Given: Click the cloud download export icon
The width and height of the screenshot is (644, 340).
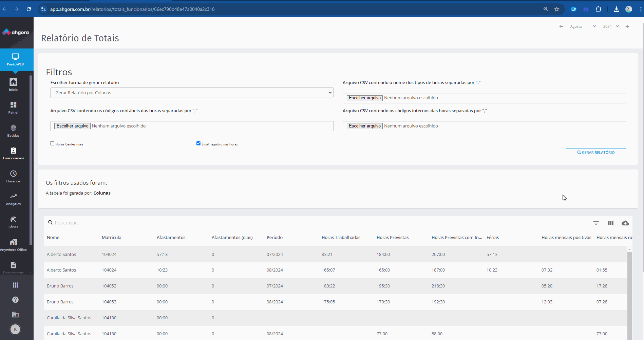Looking at the screenshot, I should [625, 223].
